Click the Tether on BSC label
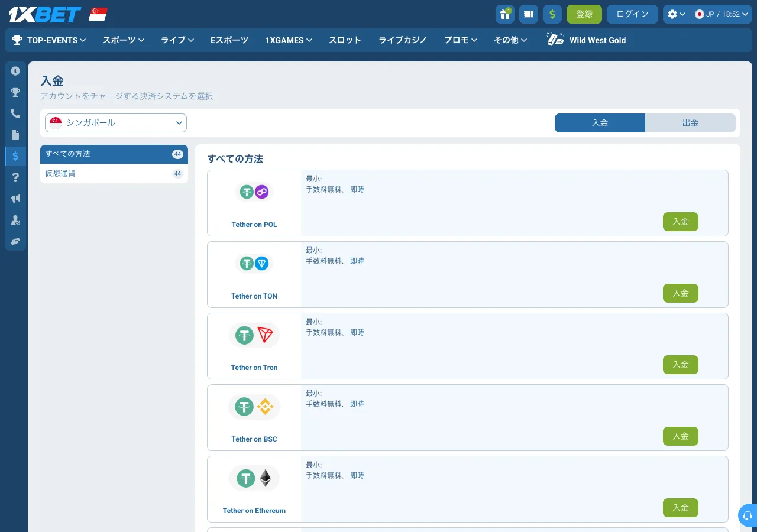Image resolution: width=757 pixels, height=532 pixels. coord(254,439)
